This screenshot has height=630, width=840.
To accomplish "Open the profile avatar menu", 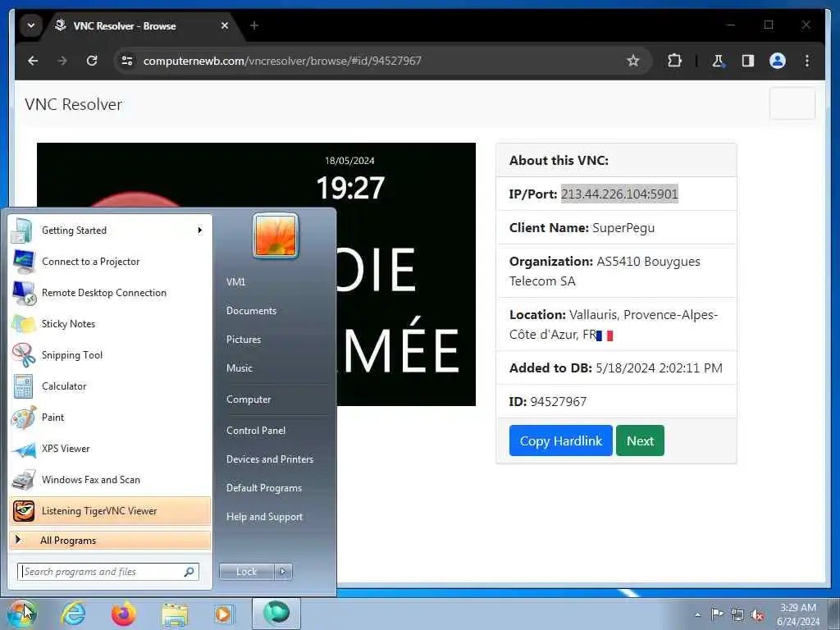I will tap(778, 61).
